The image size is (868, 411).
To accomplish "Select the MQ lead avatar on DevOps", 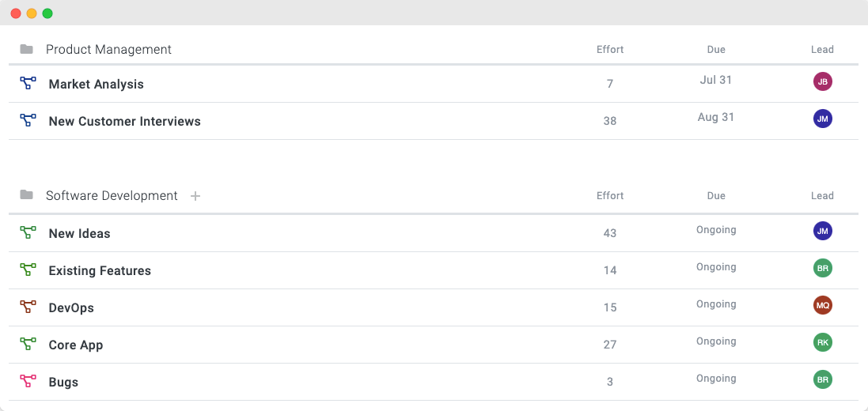I will click(823, 305).
